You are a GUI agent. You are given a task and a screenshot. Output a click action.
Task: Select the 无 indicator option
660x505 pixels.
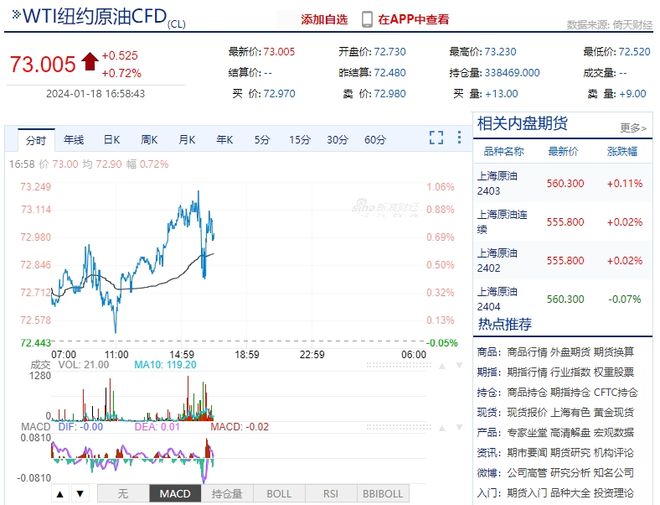tap(123, 494)
